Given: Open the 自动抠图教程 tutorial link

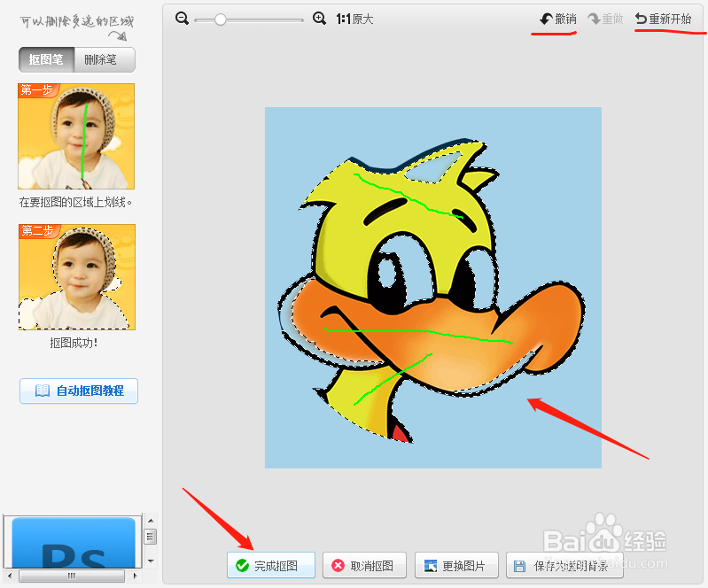Looking at the screenshot, I should click(79, 391).
